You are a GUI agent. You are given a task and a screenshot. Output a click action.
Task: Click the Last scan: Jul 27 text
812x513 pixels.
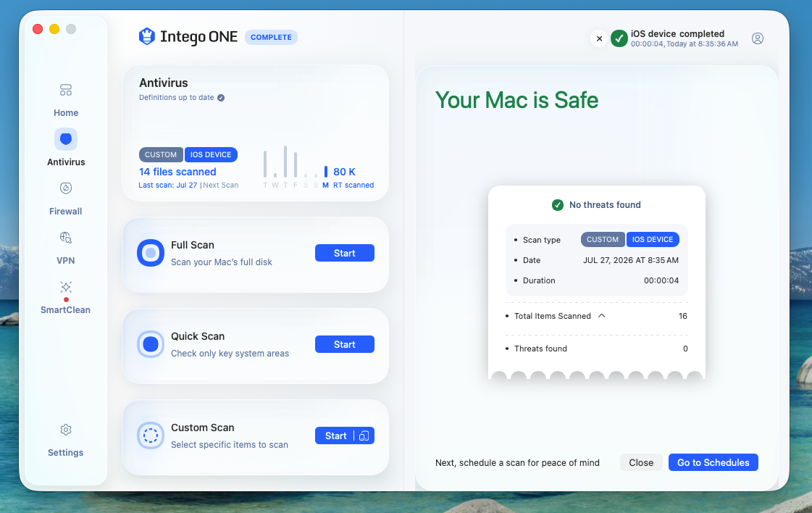pos(168,185)
